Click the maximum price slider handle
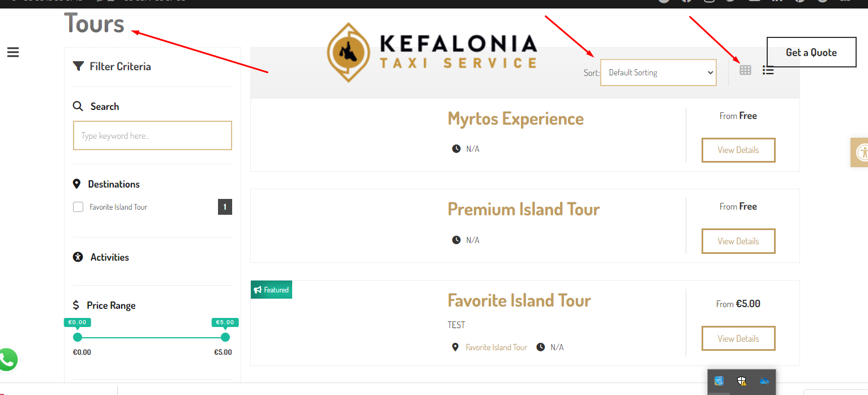Viewport: 868px width, 395px height. (x=225, y=337)
